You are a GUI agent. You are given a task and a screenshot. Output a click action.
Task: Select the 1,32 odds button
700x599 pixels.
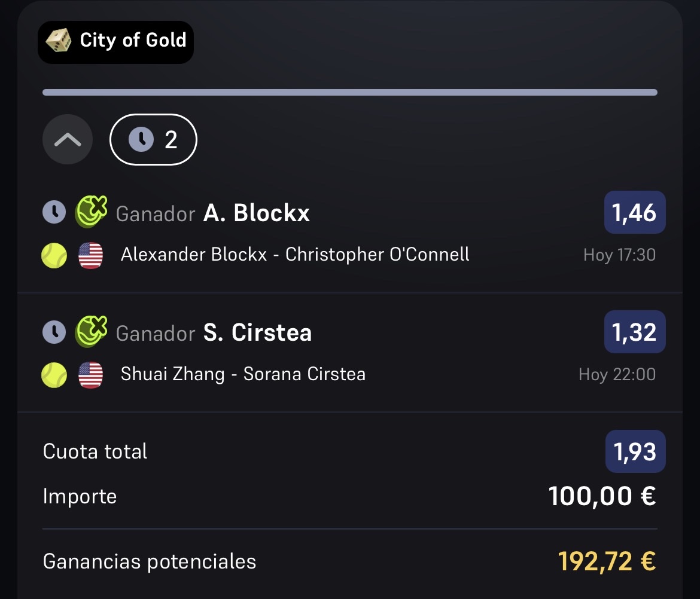[635, 332]
